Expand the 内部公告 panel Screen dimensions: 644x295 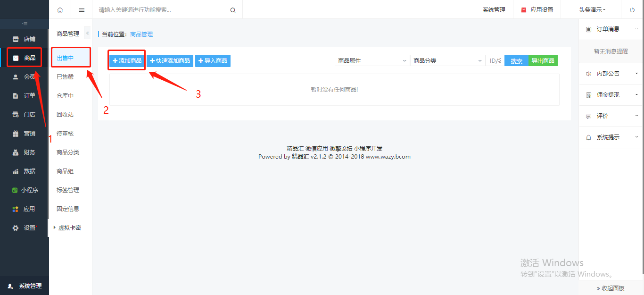click(611, 74)
